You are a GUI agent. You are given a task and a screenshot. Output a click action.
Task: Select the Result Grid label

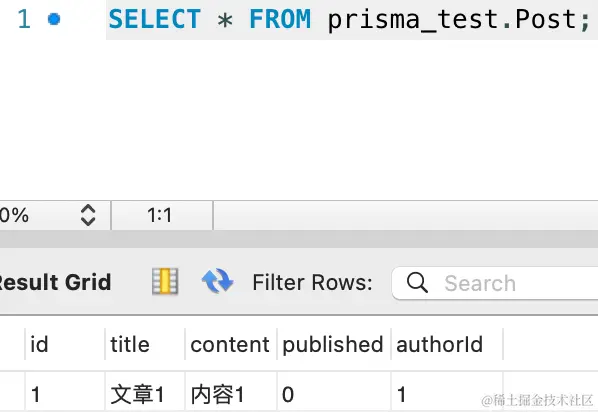point(55,282)
